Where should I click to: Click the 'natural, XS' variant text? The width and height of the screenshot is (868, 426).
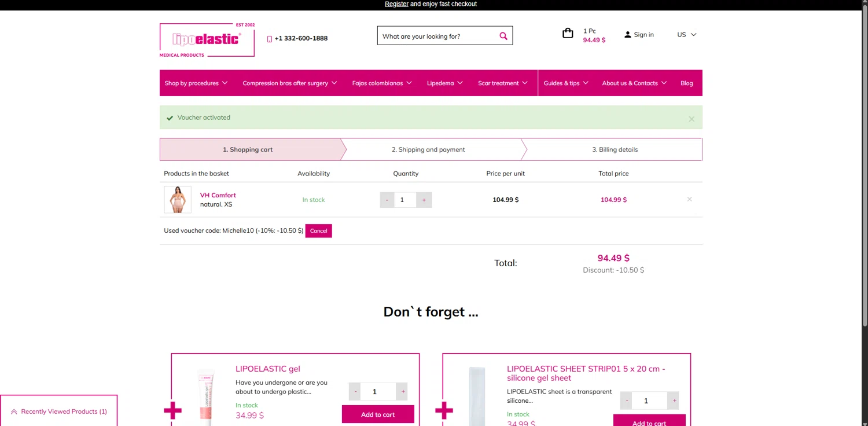tap(216, 204)
